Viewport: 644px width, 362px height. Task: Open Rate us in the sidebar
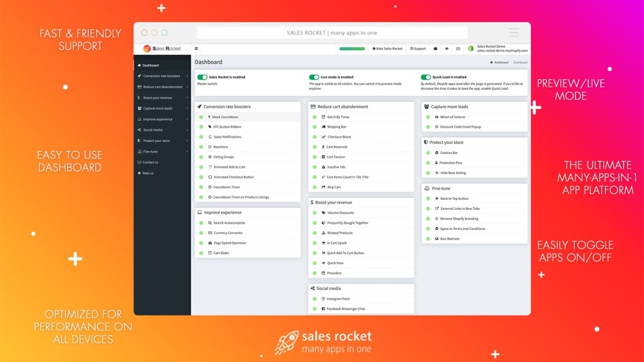pos(162,173)
